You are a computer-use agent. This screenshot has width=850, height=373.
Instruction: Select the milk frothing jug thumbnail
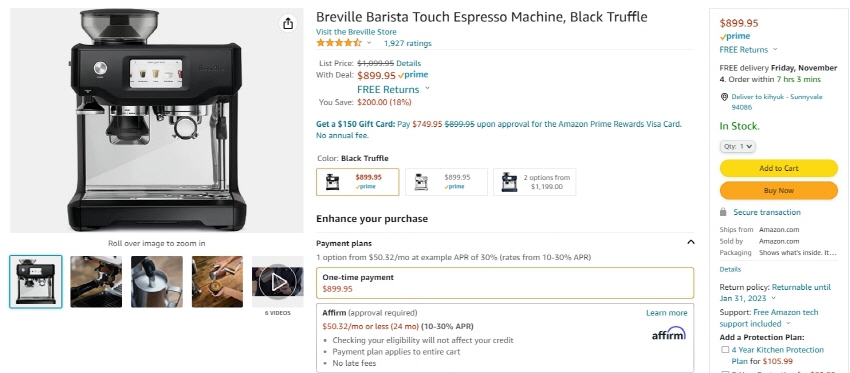[157, 281]
